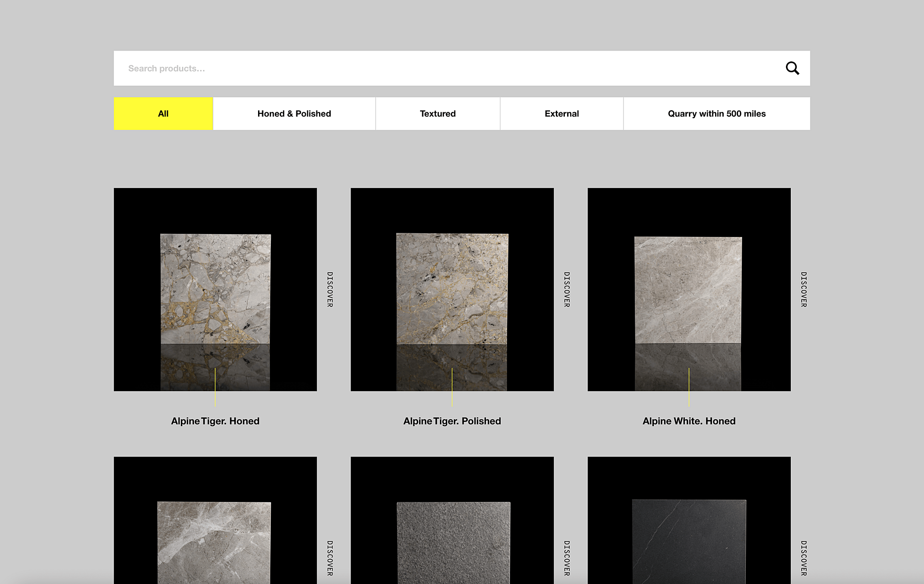Show External stone products
The height and width of the screenshot is (584, 924).
coord(561,114)
